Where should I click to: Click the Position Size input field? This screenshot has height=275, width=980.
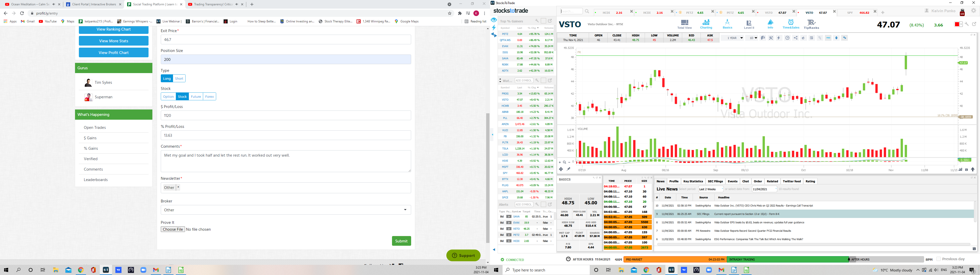click(286, 59)
